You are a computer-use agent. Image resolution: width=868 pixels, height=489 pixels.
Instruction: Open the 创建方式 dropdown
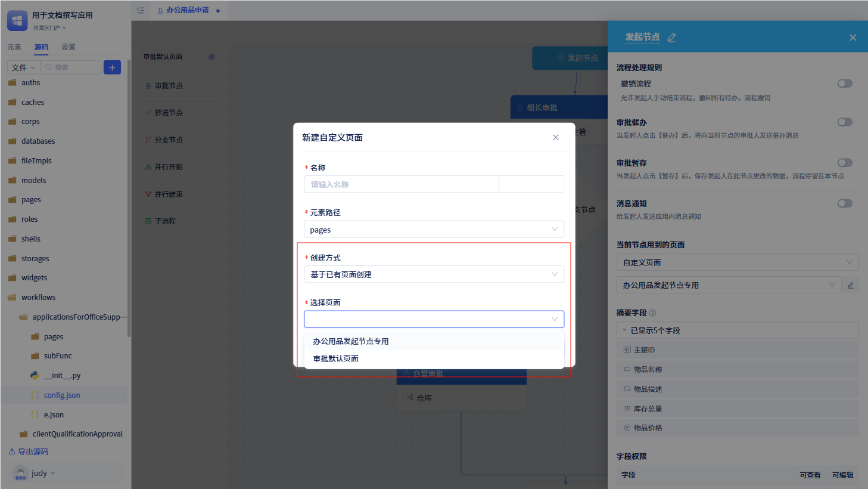(434, 274)
